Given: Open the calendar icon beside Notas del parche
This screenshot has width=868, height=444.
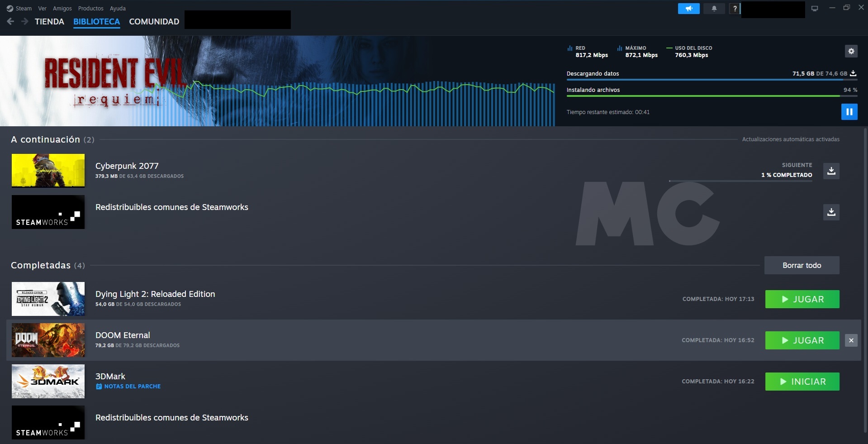Looking at the screenshot, I should (x=99, y=387).
